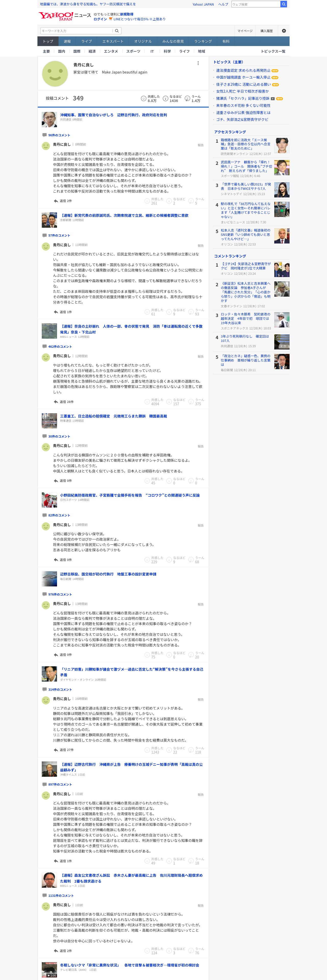The height and width of the screenshot is (980, 327).
Task: Click 共感した icon on 沖網知事 comment
Action: pos(147,201)
